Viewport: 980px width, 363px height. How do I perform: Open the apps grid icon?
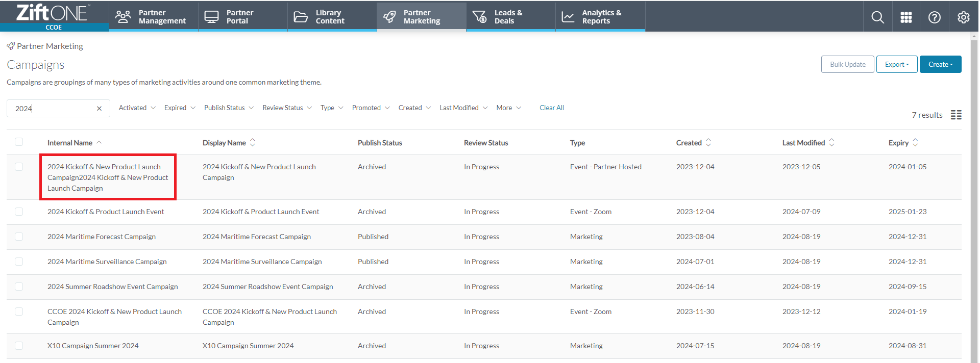click(x=906, y=17)
